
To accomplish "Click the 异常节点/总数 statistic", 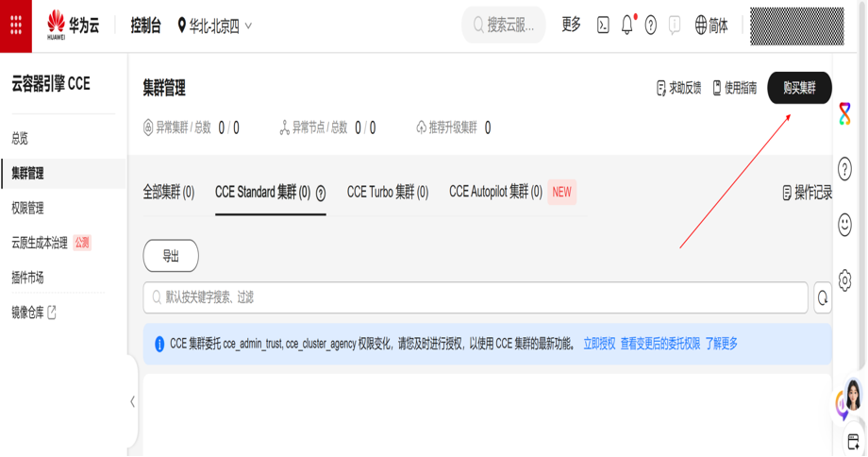I will [x=327, y=128].
